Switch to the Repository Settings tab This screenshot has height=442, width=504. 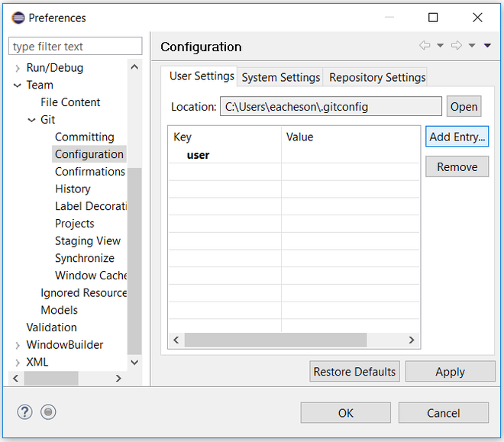[x=377, y=77]
